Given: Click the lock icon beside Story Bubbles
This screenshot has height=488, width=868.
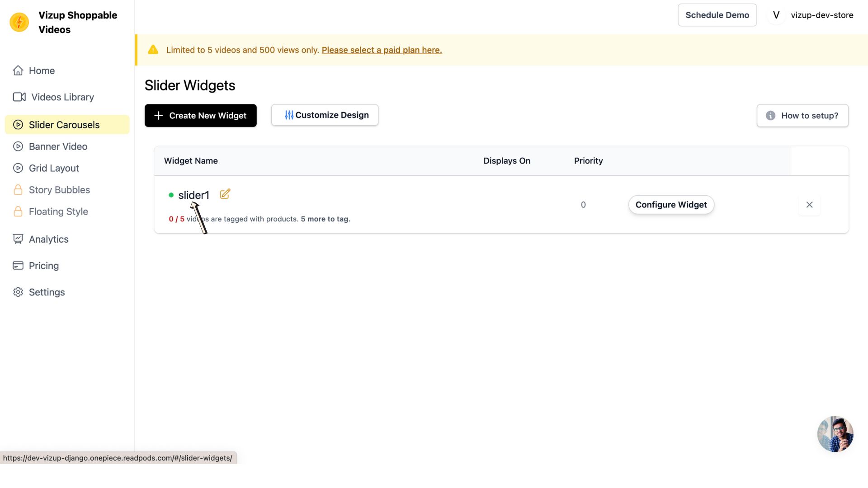Looking at the screenshot, I should [18, 190].
